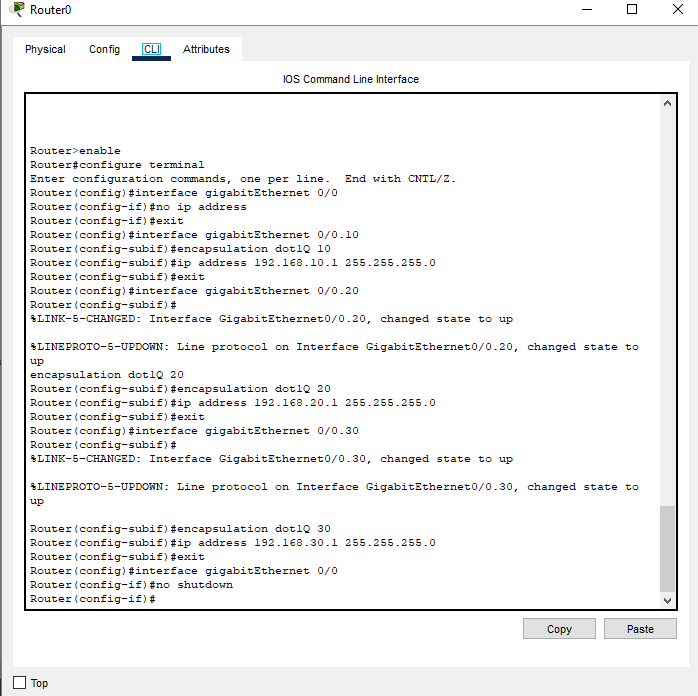Click the CLI scrollbar down arrow
The width and height of the screenshot is (698, 696).
click(x=667, y=600)
